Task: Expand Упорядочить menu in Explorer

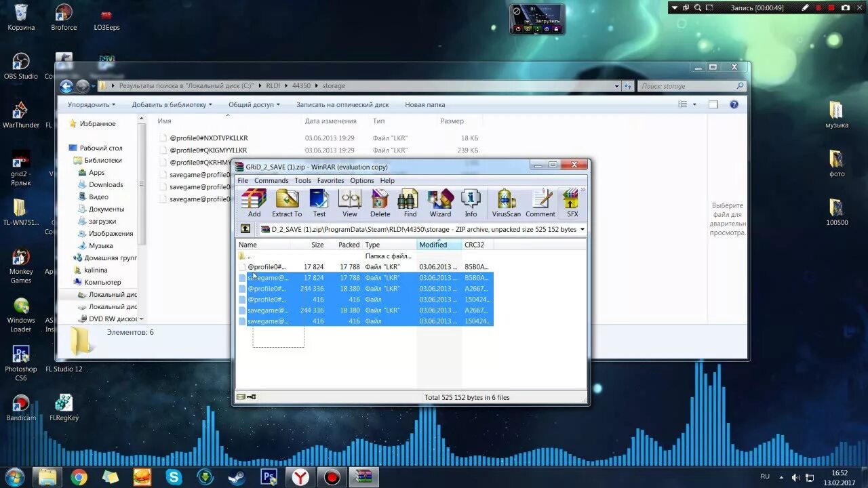Action: (x=92, y=105)
